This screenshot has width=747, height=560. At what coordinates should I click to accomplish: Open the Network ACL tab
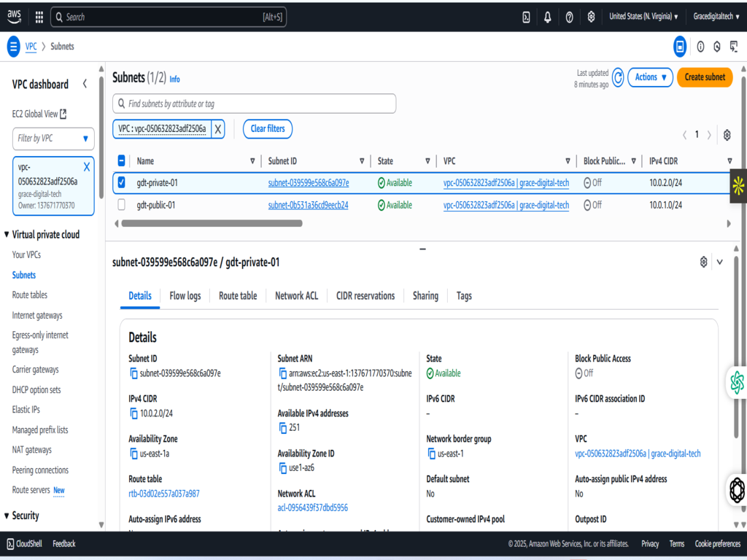click(x=296, y=296)
